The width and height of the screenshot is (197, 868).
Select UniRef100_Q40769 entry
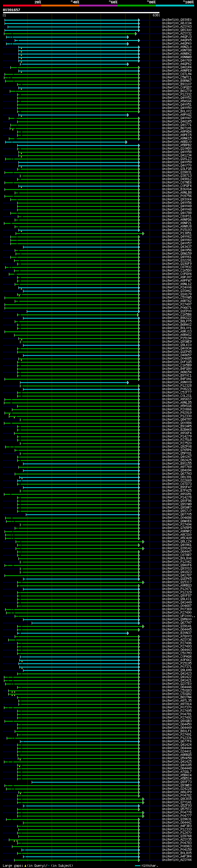177,61
